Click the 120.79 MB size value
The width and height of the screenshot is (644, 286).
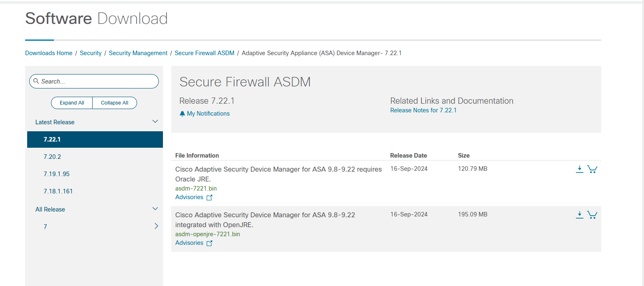pos(472,169)
